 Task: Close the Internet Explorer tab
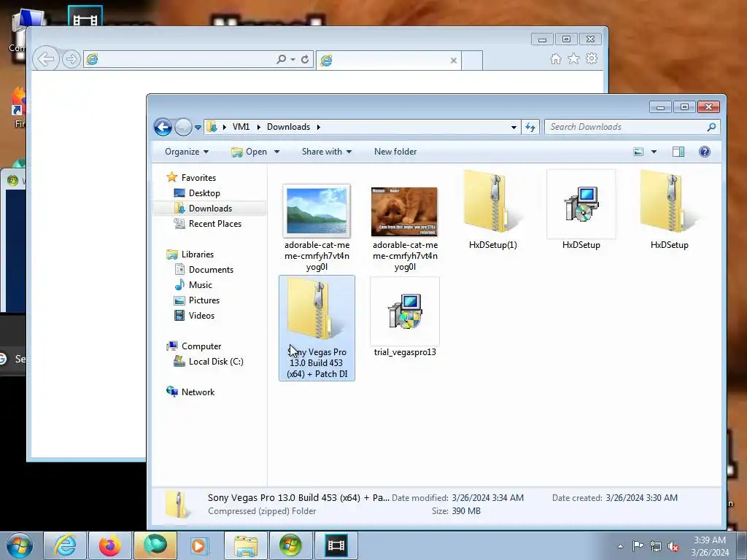454,61
